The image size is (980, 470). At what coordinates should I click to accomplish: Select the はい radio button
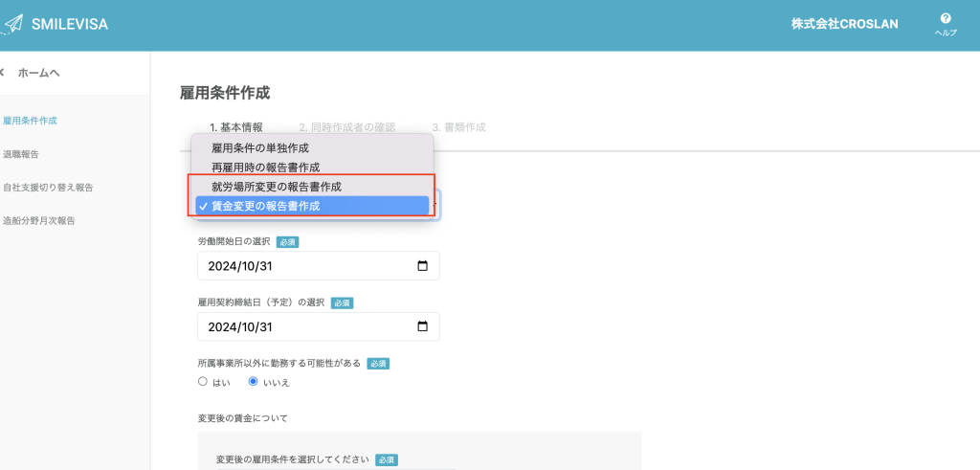203,381
